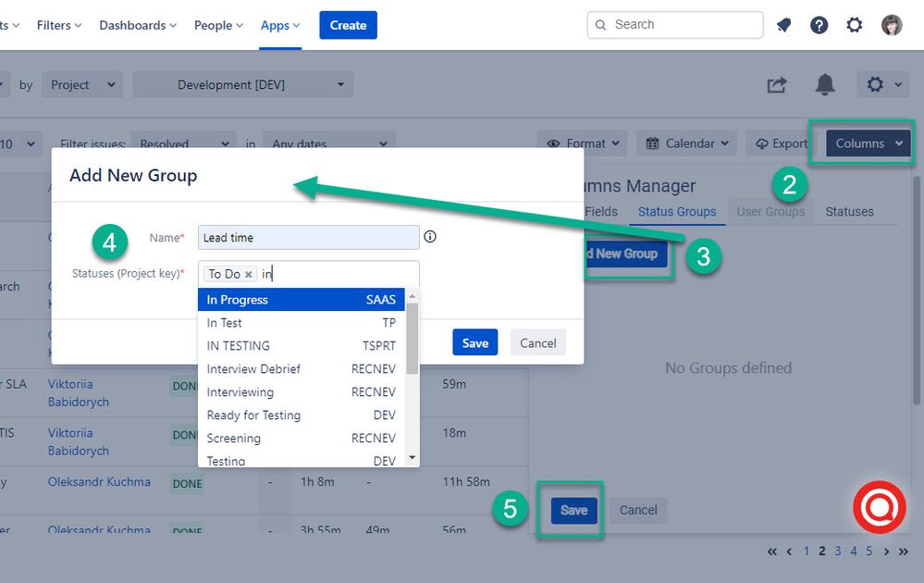Select Testing DEV option
This screenshot has height=583, width=924.
click(x=302, y=460)
